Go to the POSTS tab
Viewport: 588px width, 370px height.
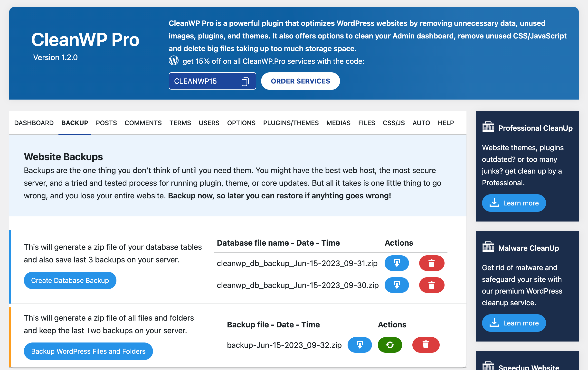pyautogui.click(x=106, y=123)
